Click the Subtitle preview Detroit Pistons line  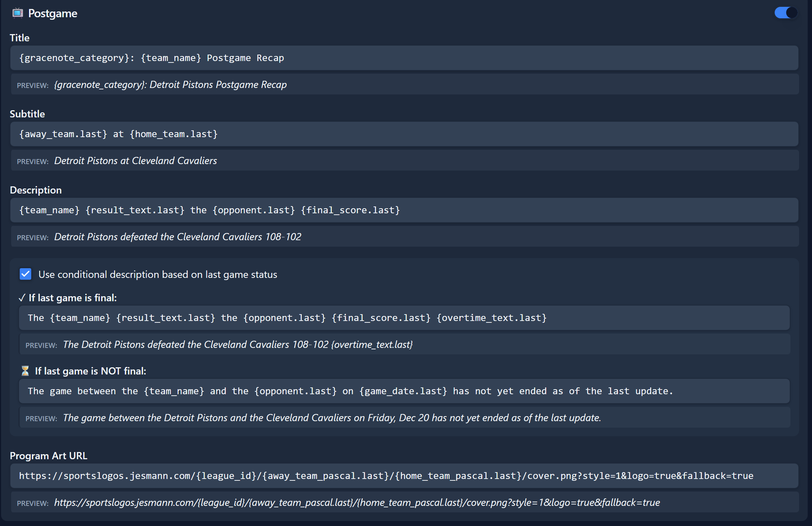click(136, 161)
